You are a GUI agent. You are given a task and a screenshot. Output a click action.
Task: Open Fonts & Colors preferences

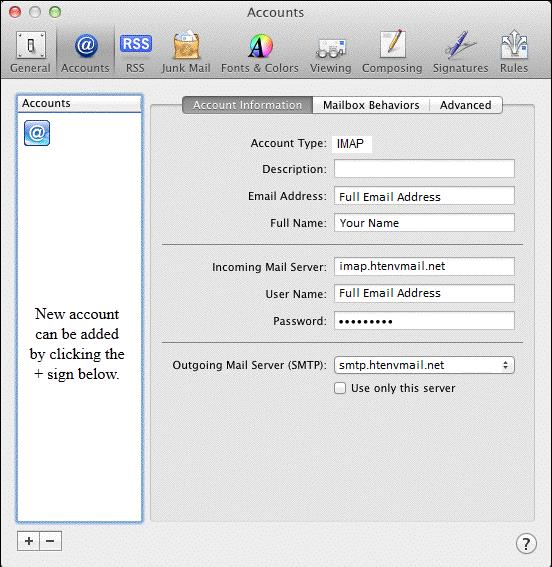[x=260, y=52]
